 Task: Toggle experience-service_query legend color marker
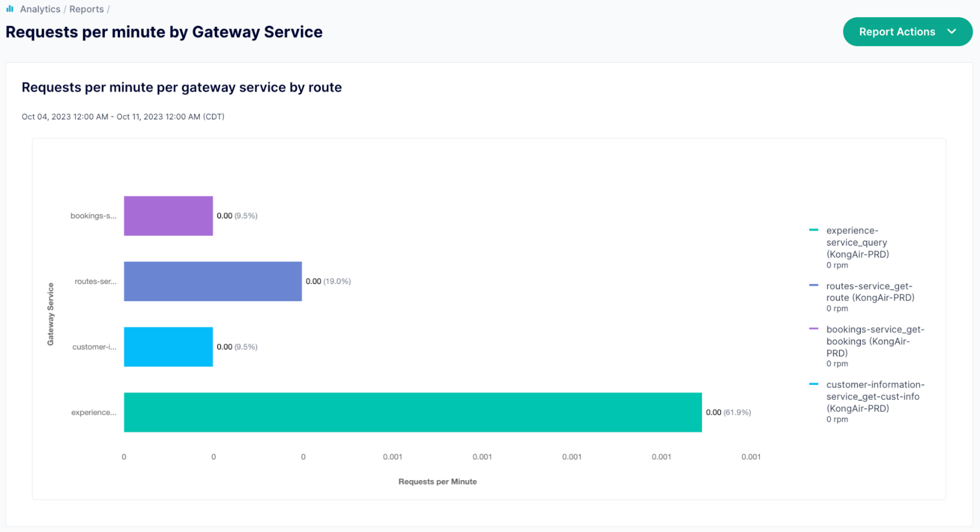pos(814,230)
